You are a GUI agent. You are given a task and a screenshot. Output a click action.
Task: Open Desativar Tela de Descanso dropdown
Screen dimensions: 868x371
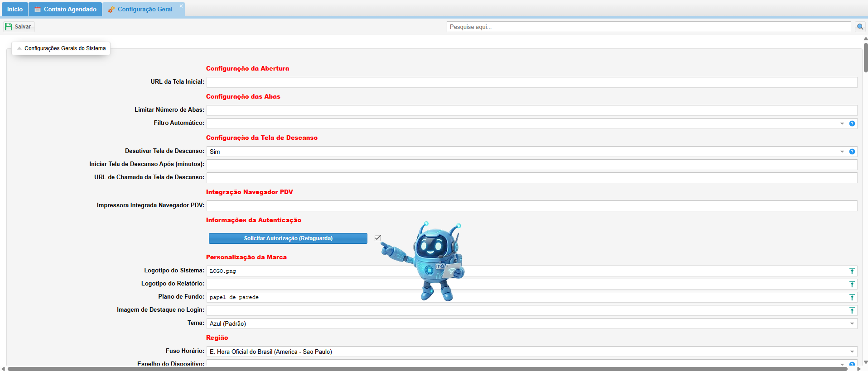[842, 152]
